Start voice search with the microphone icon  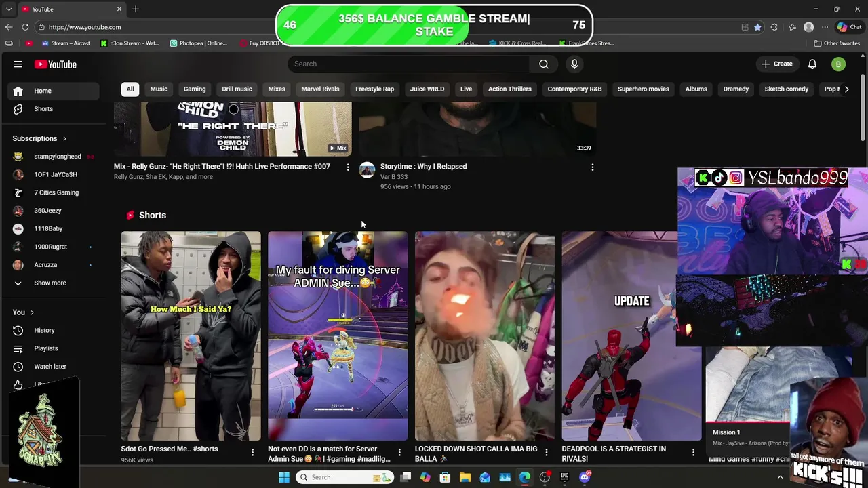tap(574, 64)
